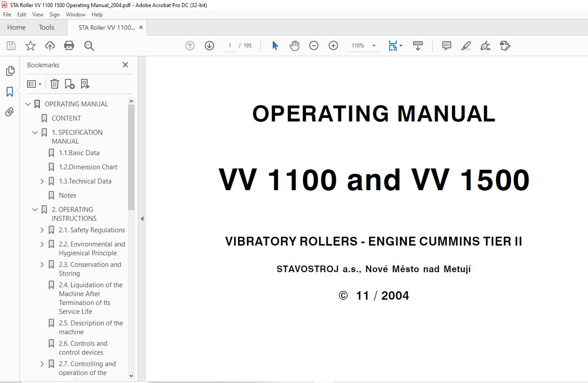Select the STA Roller VV 1100 document tab
This screenshot has width=588, height=383.
[x=107, y=27]
